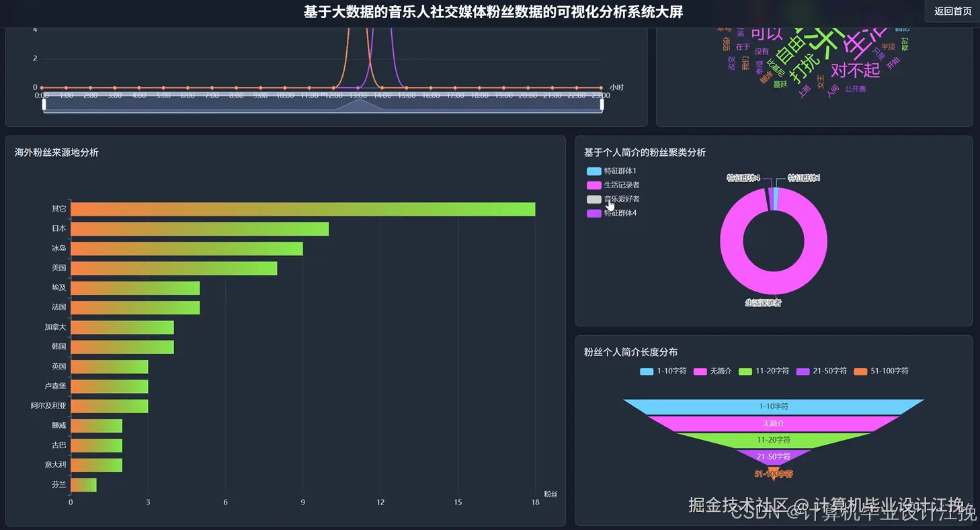Click the pink 无简介 legend icon

click(x=699, y=370)
